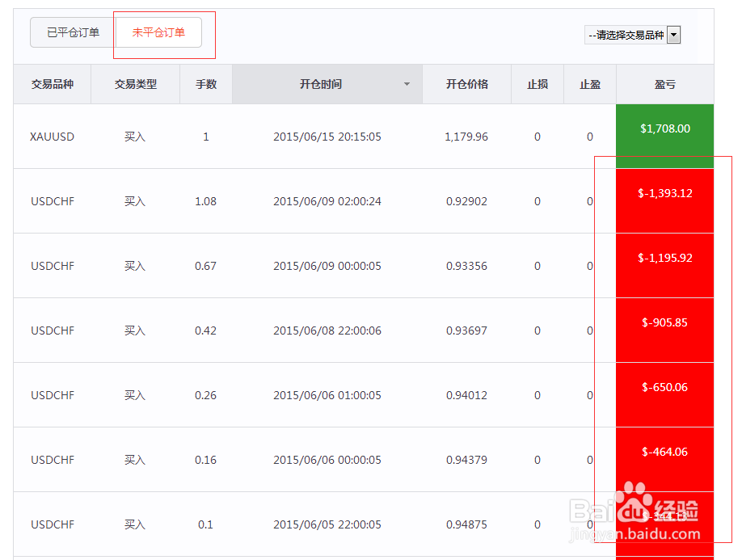Click the 盈亏 column header

pyautogui.click(x=664, y=84)
